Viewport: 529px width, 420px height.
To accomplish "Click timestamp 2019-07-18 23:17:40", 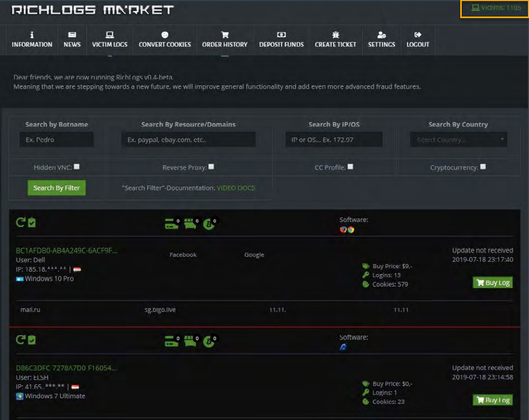I will [x=482, y=260].
